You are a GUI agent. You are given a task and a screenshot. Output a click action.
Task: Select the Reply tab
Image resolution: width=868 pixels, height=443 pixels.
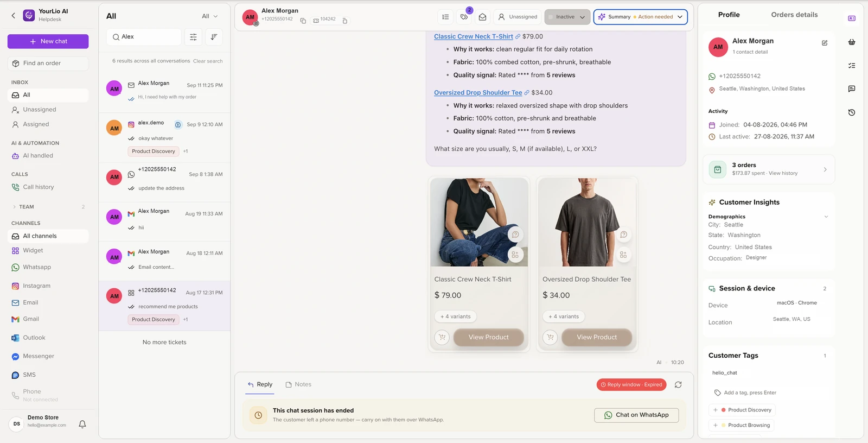(x=260, y=384)
